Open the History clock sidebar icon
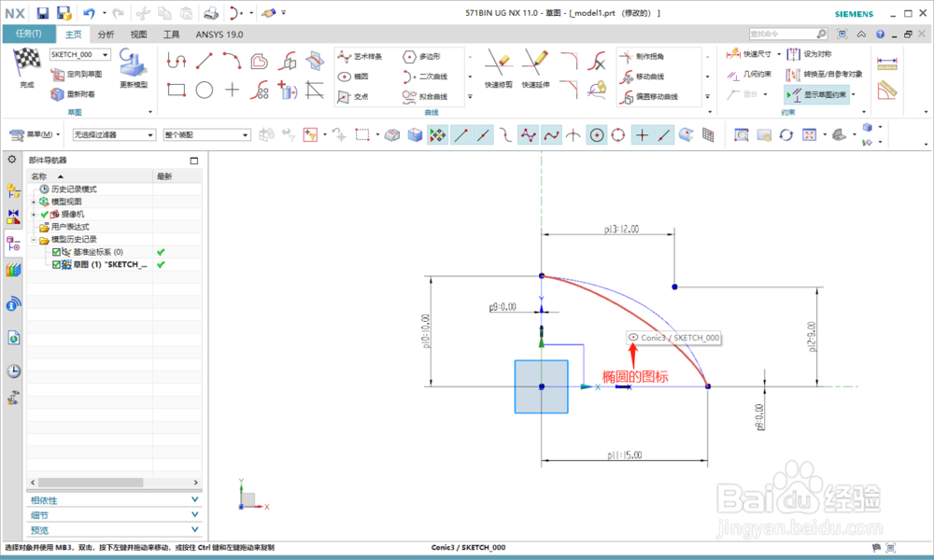 13,371
